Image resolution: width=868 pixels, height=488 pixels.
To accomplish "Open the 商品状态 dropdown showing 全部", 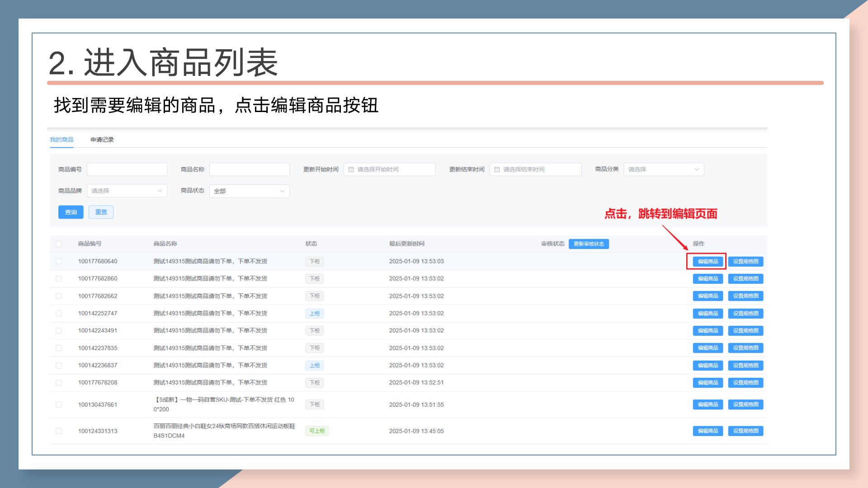I will [x=249, y=191].
